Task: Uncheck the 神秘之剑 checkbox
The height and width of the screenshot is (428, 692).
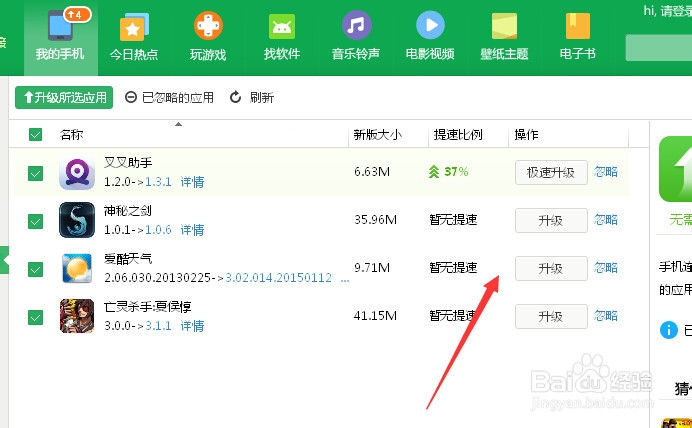Action: pyautogui.click(x=35, y=221)
